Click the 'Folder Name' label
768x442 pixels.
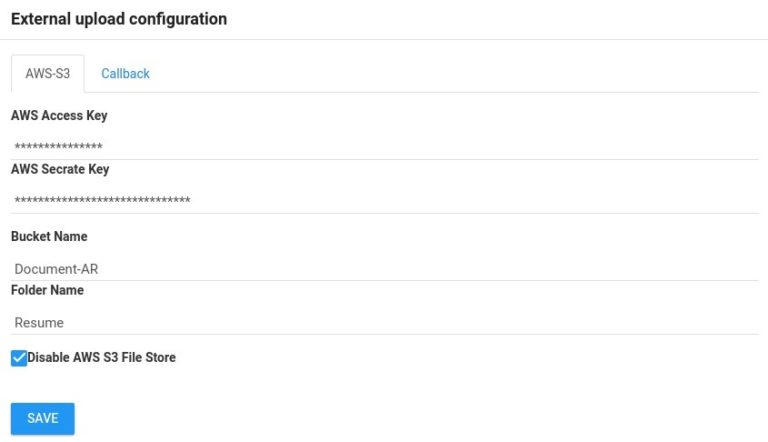click(47, 291)
